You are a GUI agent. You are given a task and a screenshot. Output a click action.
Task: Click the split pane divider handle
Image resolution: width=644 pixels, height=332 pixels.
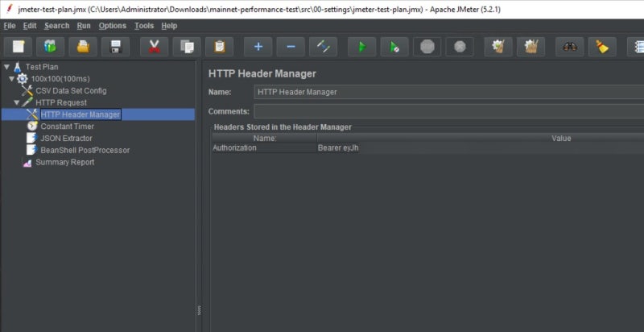tap(199, 310)
